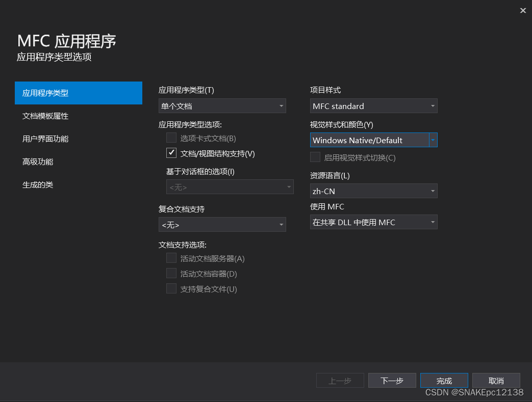
Task: Toggle the 启用视觉样式切换 checkbox
Action: tap(315, 157)
